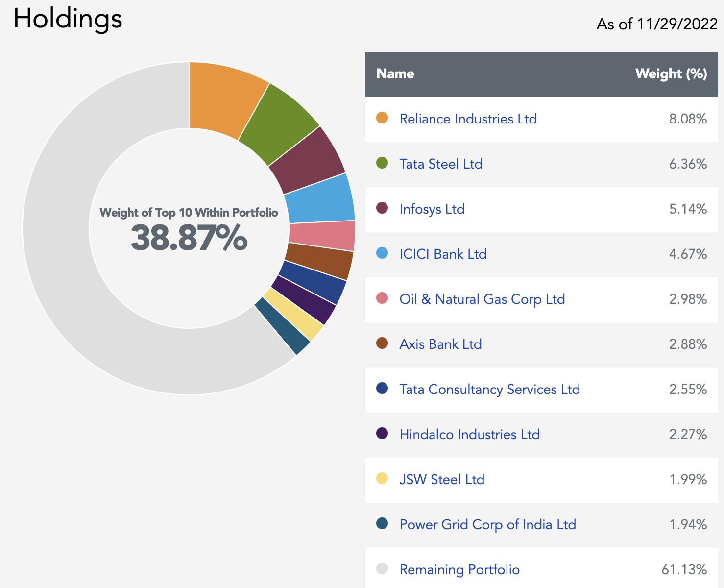Click the Name column header
This screenshot has width=724, height=588.
(x=395, y=74)
